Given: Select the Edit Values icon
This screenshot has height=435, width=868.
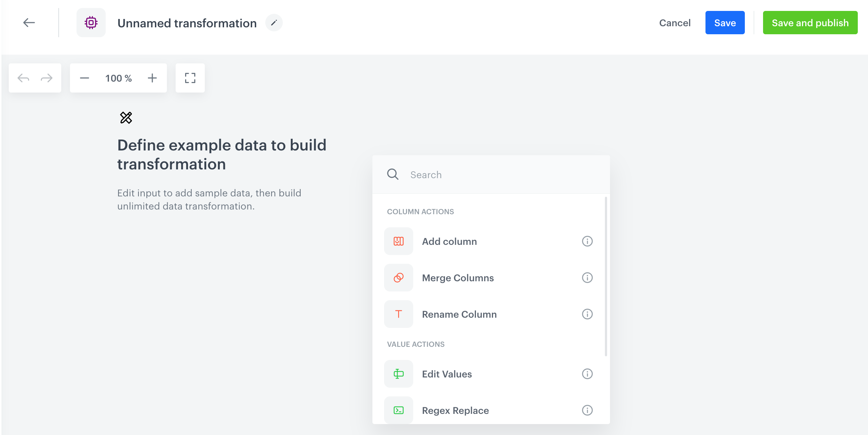Looking at the screenshot, I should point(398,374).
